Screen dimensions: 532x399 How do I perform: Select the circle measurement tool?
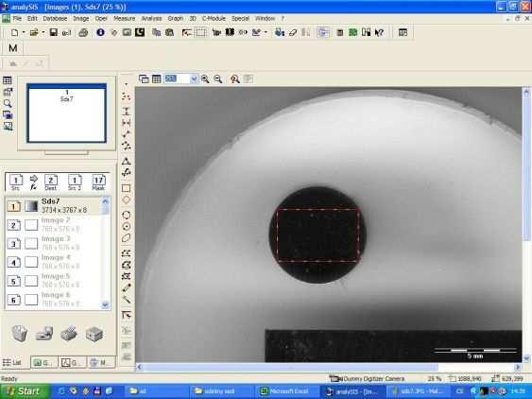click(126, 215)
